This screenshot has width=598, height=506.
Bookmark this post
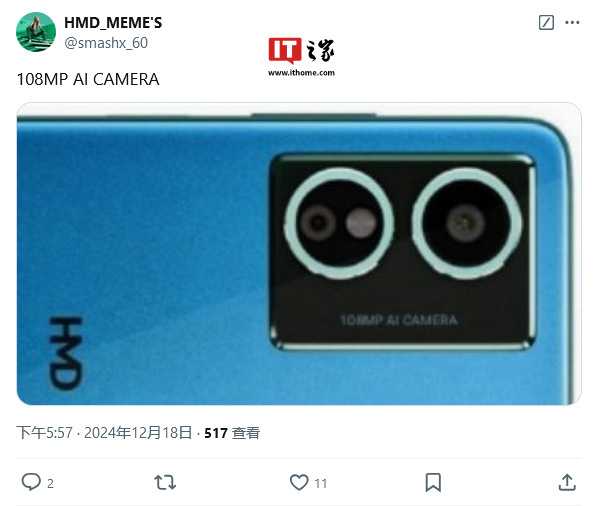[x=433, y=482]
